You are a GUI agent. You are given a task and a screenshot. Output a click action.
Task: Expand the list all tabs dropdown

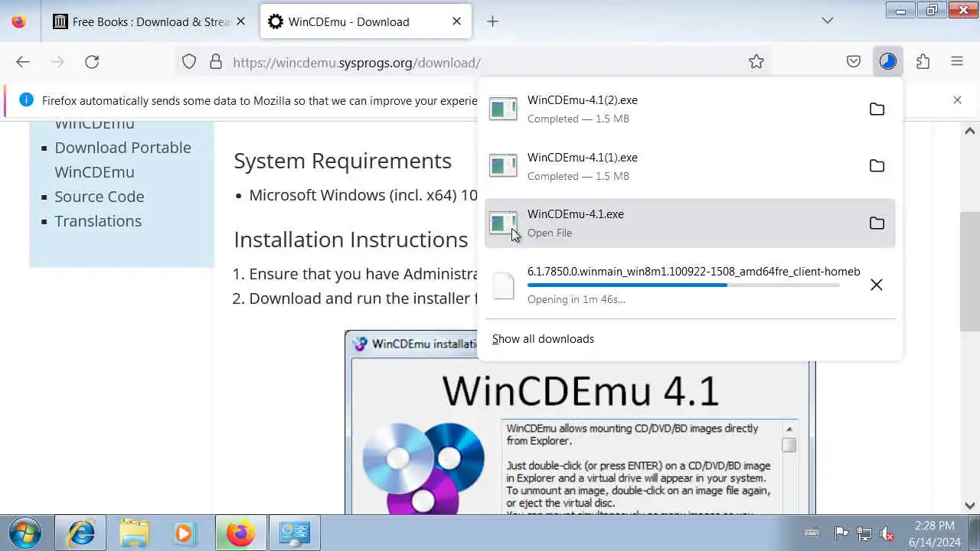coord(827,21)
